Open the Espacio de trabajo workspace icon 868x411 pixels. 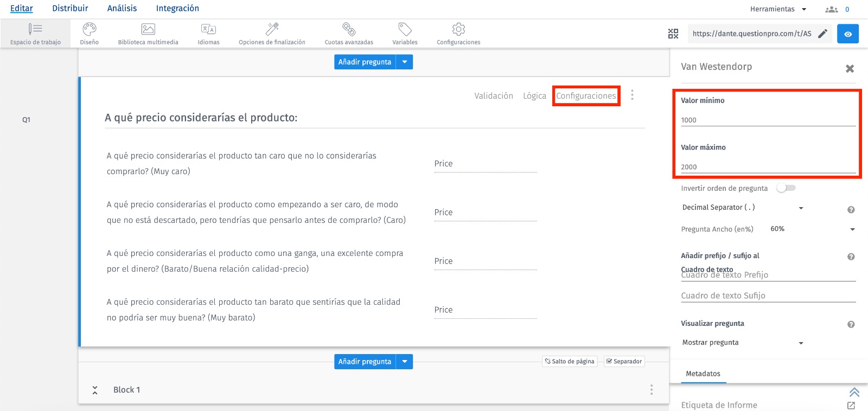point(35,29)
